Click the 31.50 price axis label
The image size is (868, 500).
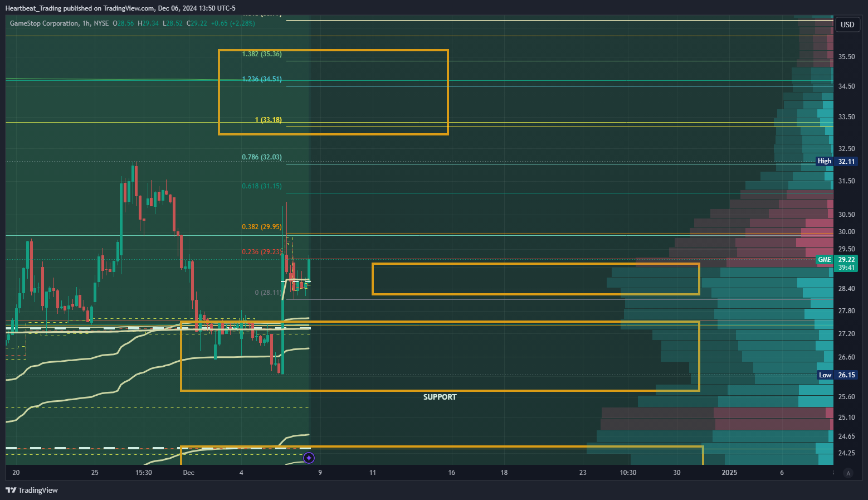point(847,181)
